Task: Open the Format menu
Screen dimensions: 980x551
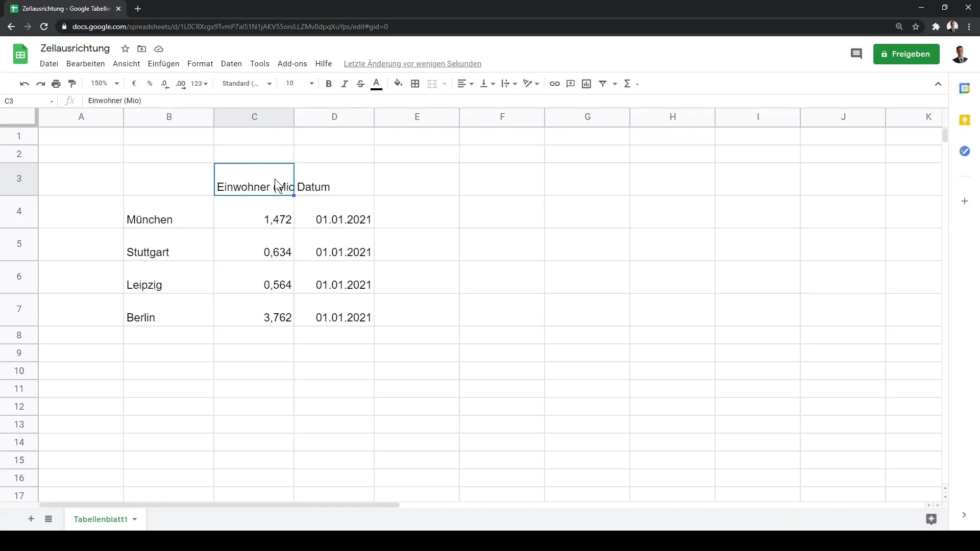Action: click(x=200, y=64)
